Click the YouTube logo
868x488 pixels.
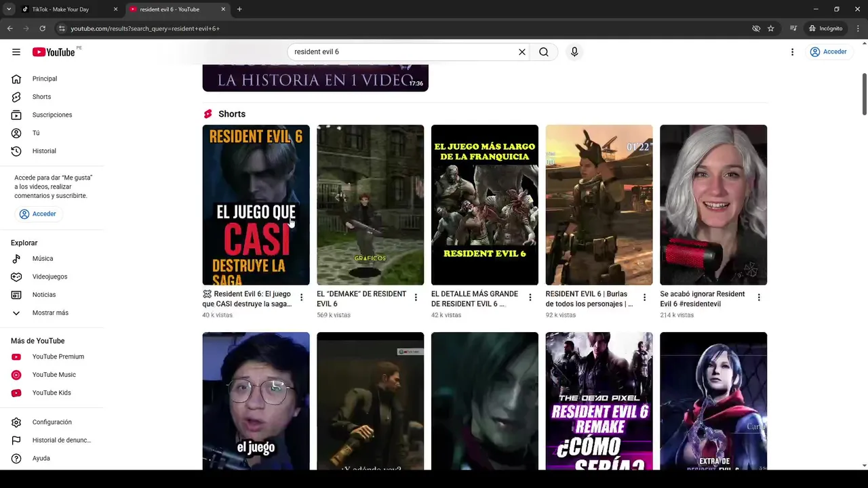tap(53, 52)
